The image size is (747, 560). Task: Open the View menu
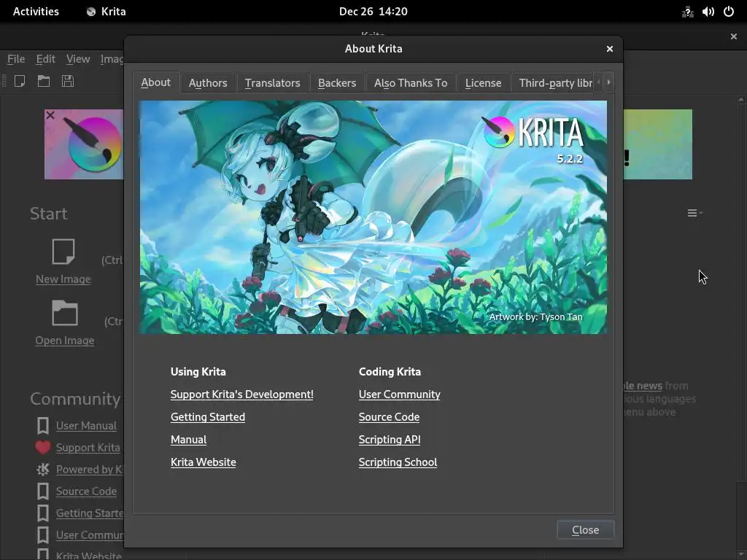tap(78, 59)
